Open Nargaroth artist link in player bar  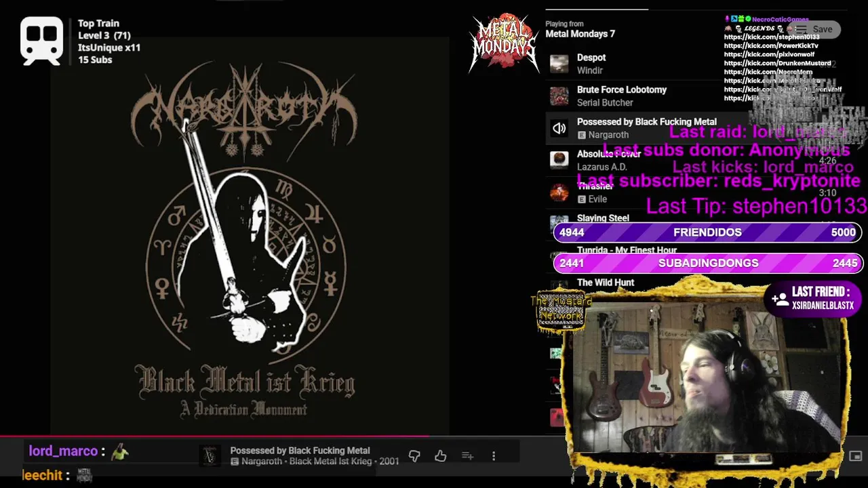(x=263, y=462)
